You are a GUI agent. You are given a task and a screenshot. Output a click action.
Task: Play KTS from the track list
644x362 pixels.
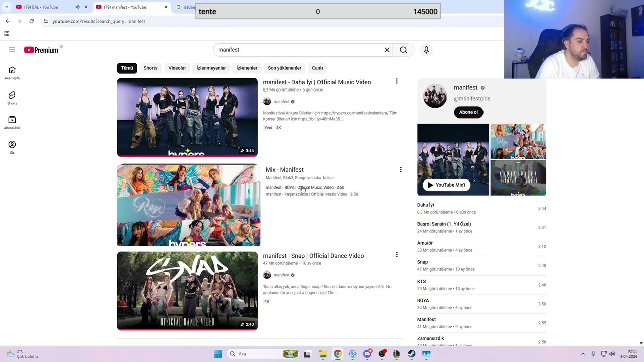tap(481, 285)
